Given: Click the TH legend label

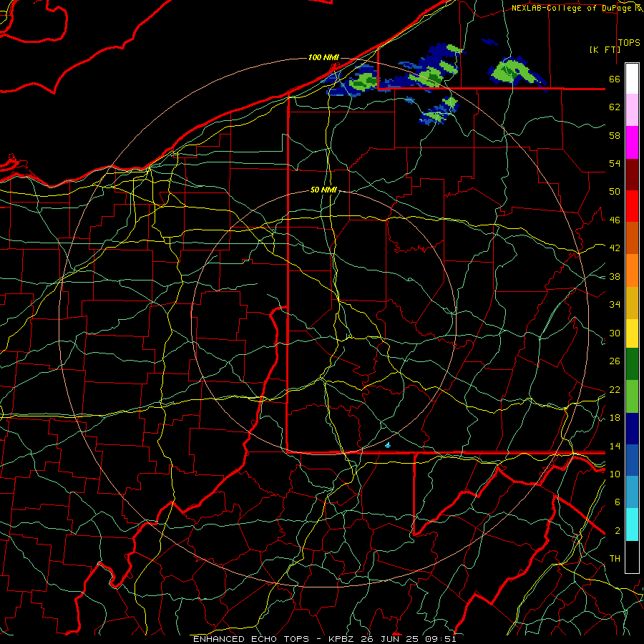Looking at the screenshot, I should coord(615,558).
